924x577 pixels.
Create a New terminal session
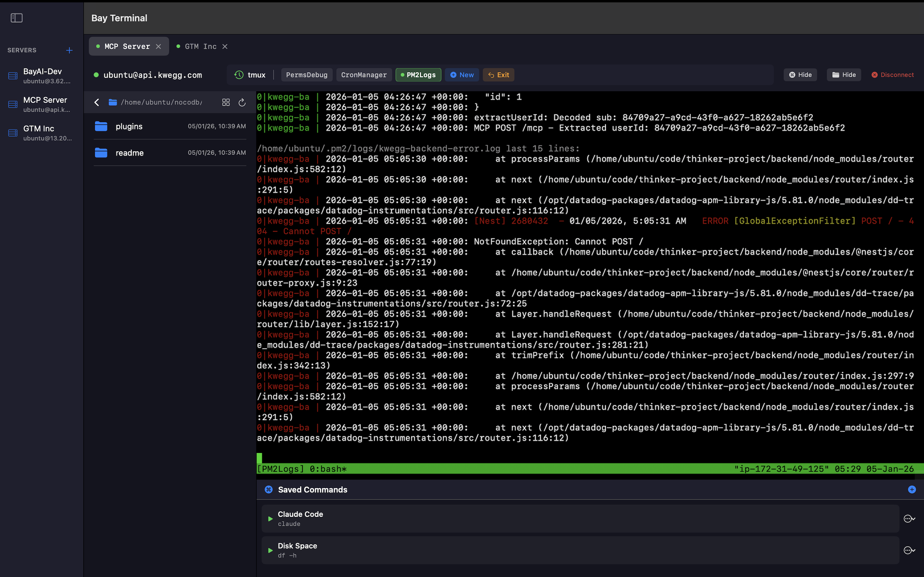[x=462, y=75]
